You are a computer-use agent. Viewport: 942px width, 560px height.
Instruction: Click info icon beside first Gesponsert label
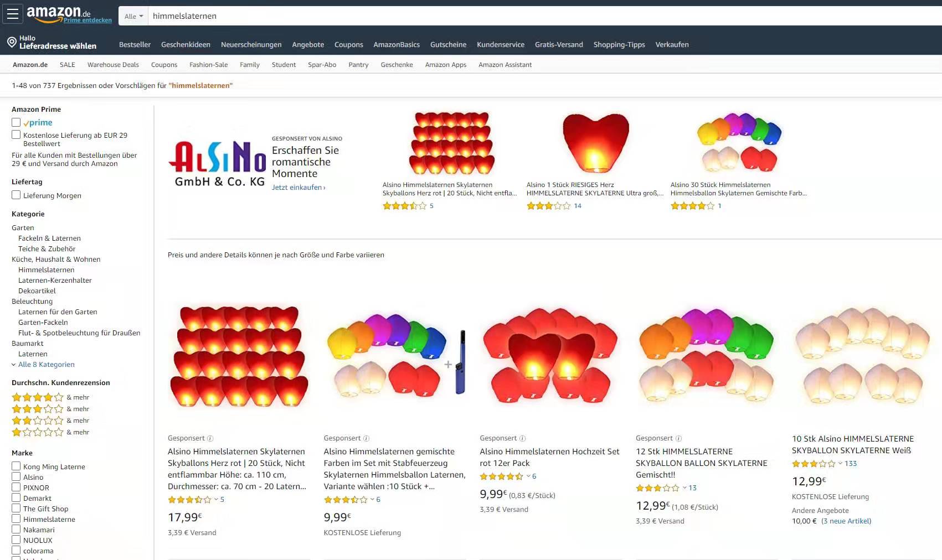(210, 438)
